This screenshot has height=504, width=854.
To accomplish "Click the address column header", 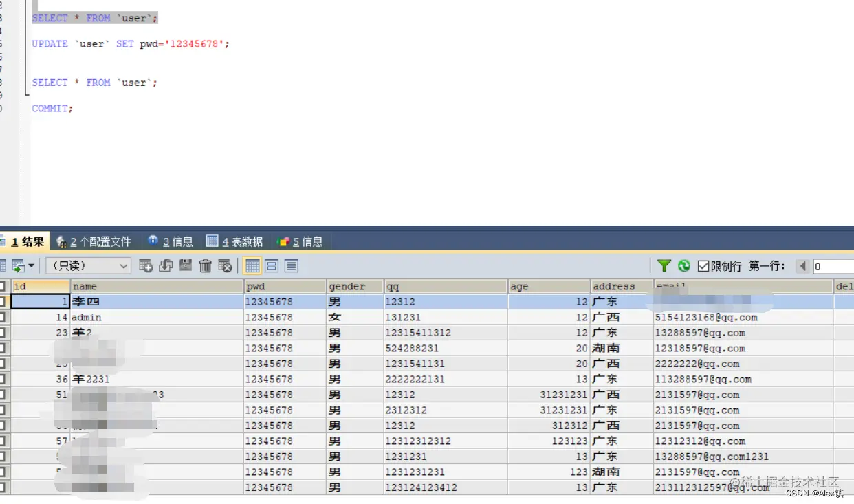I will pyautogui.click(x=622, y=286).
